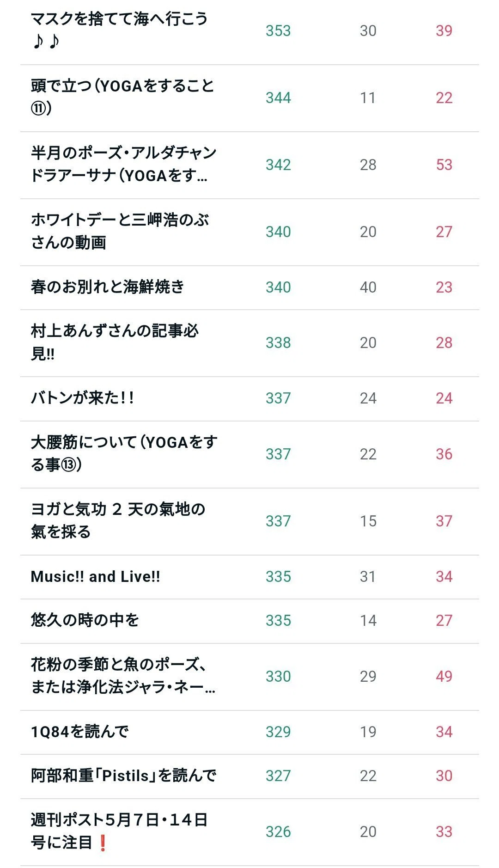Open article マスクを捨てて海へ行こう

[x=119, y=31]
